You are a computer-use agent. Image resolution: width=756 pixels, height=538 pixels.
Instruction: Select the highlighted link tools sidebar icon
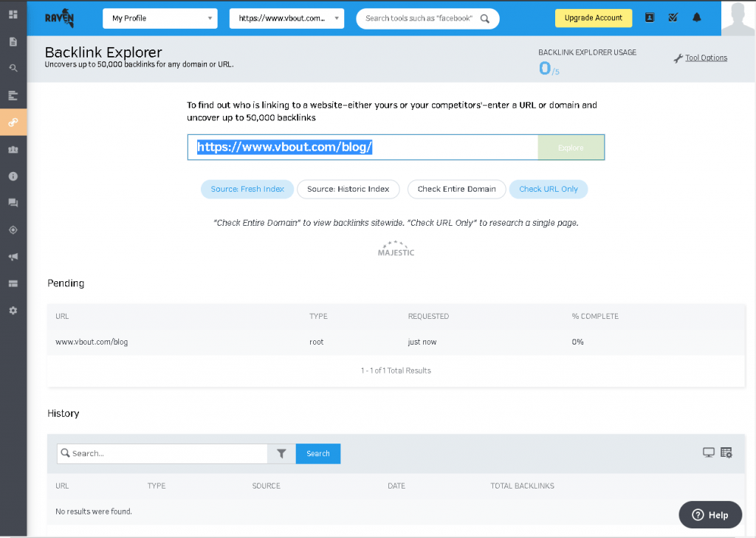pyautogui.click(x=13, y=122)
